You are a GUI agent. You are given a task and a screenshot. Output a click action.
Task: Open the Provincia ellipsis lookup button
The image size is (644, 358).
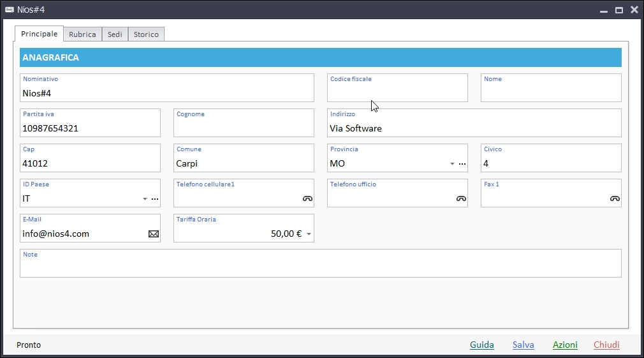point(462,164)
